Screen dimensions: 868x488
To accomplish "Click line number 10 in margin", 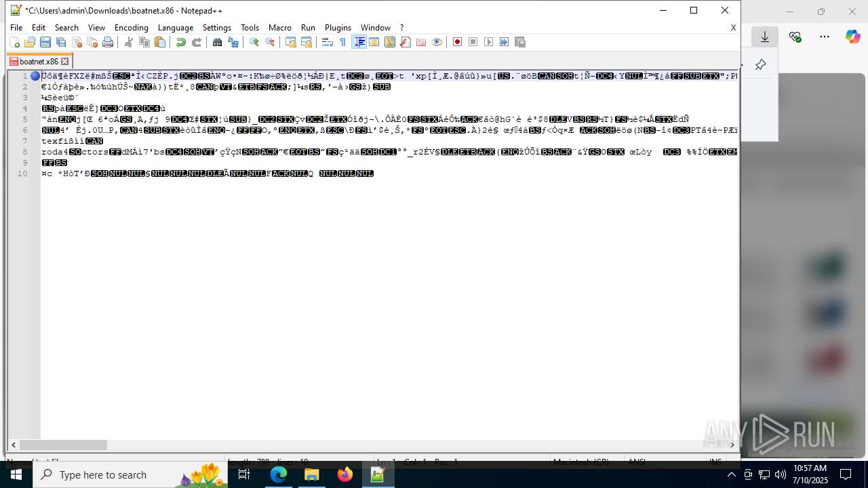I will coord(23,174).
